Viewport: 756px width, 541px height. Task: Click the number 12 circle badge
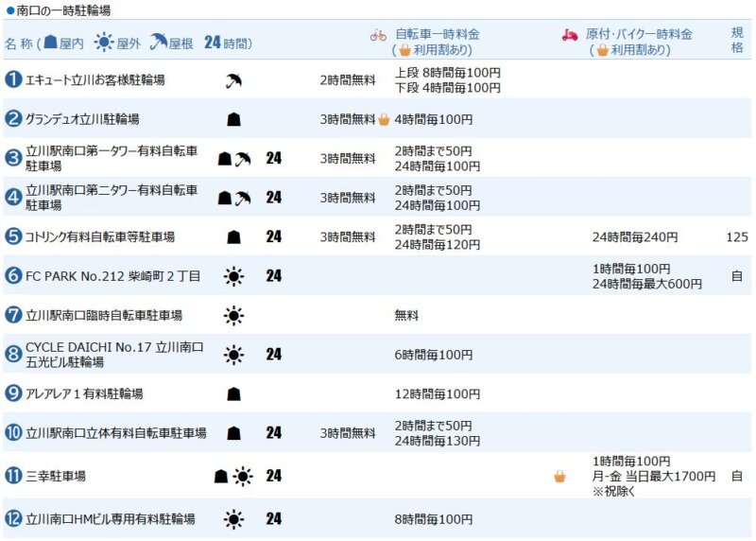pyautogui.click(x=13, y=519)
